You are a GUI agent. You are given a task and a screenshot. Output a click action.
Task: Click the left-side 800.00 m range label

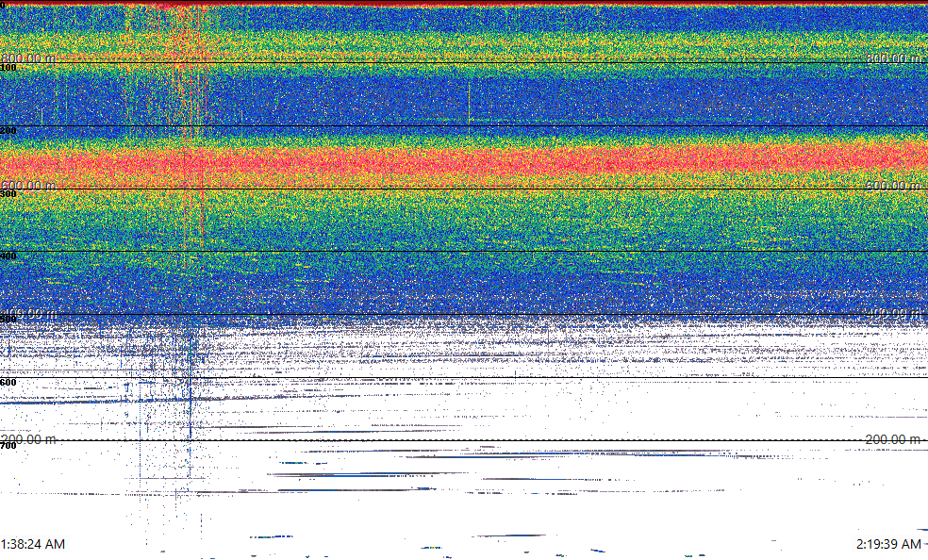tap(28, 58)
